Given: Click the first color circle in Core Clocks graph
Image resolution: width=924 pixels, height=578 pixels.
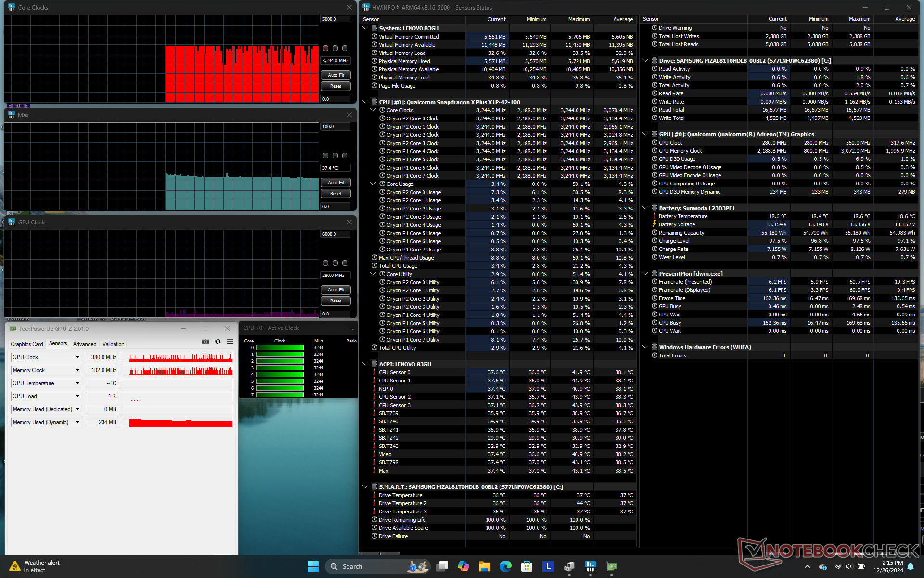Looking at the screenshot, I should click(x=326, y=48).
